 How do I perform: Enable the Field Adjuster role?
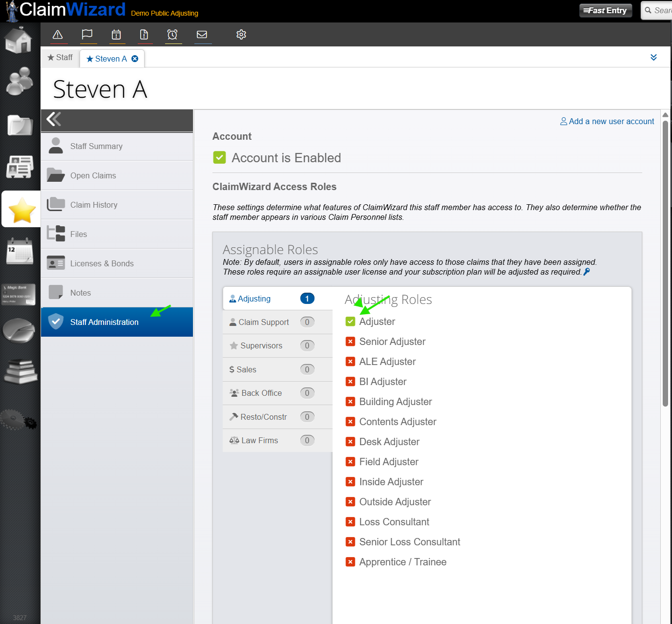tap(350, 461)
